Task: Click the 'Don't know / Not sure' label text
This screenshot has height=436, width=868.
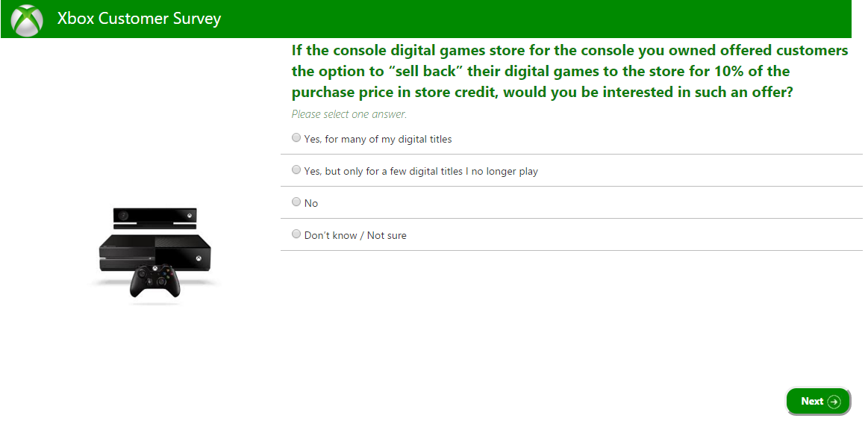Action: 355,234
